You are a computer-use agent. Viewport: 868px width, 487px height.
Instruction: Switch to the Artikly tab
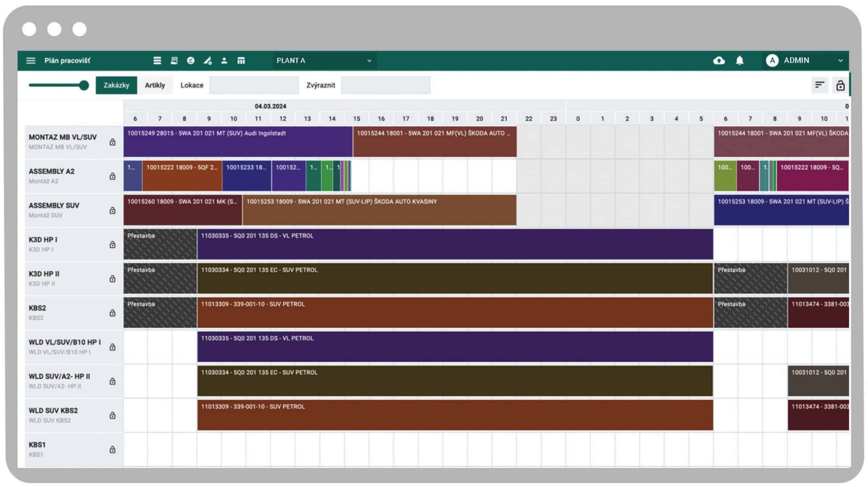pyautogui.click(x=155, y=85)
